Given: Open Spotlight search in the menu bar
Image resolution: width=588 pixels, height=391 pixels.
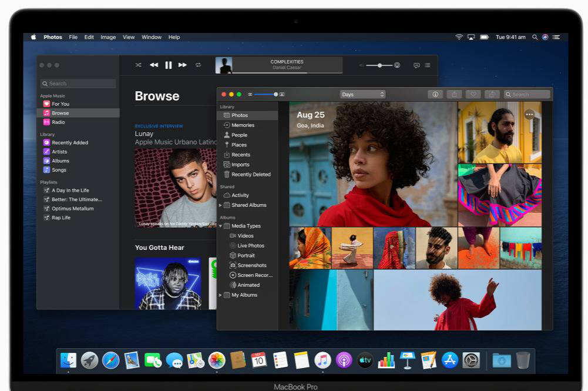Looking at the screenshot, I should 535,37.
